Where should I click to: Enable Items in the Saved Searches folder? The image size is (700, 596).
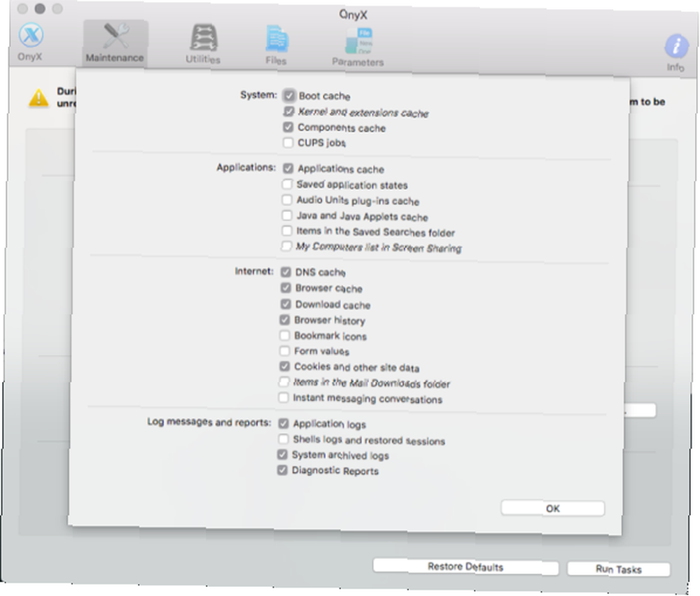coord(286,231)
